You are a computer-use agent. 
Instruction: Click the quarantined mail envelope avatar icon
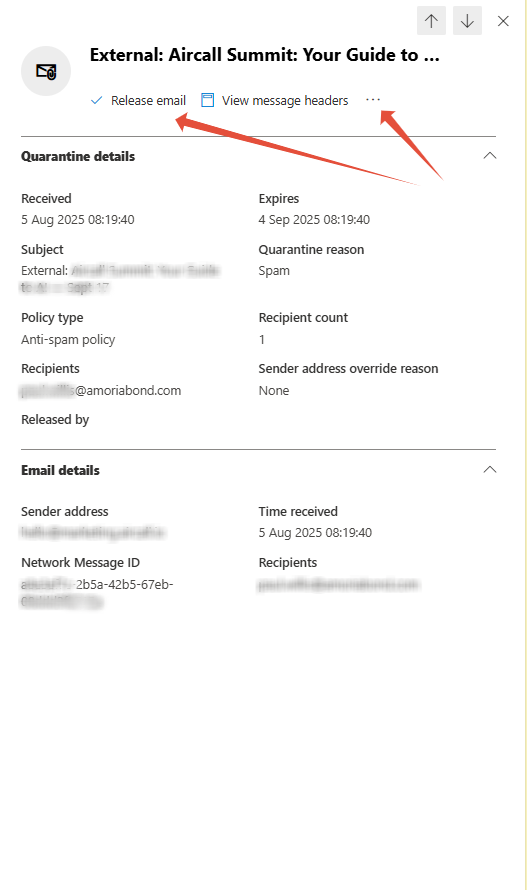click(46, 71)
